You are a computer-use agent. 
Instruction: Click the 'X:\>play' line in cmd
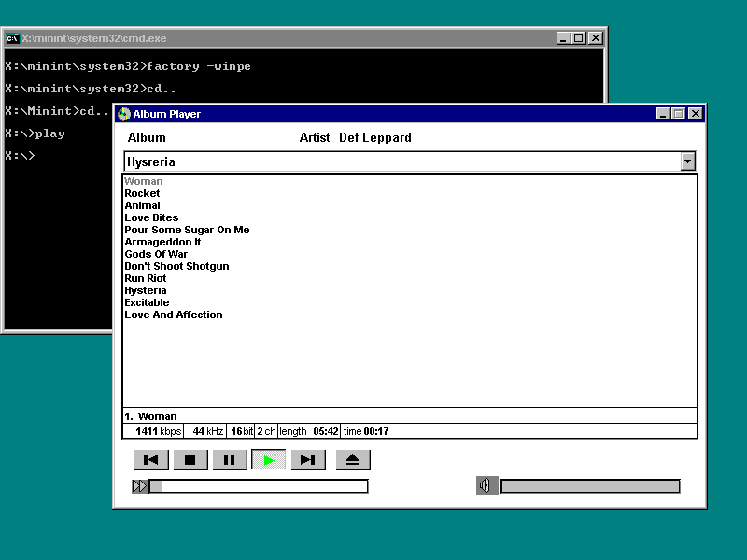[x=35, y=133]
